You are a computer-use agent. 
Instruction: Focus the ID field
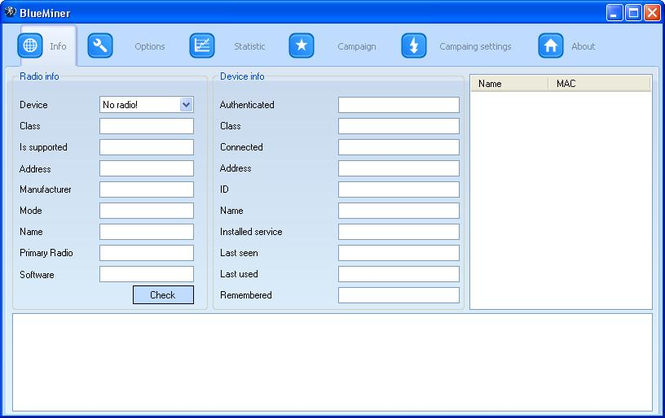pos(399,189)
